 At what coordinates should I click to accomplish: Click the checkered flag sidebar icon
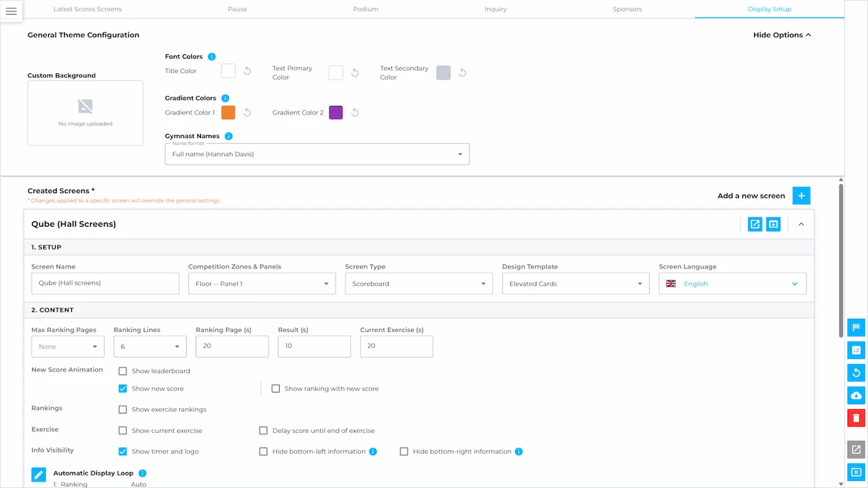(856, 328)
